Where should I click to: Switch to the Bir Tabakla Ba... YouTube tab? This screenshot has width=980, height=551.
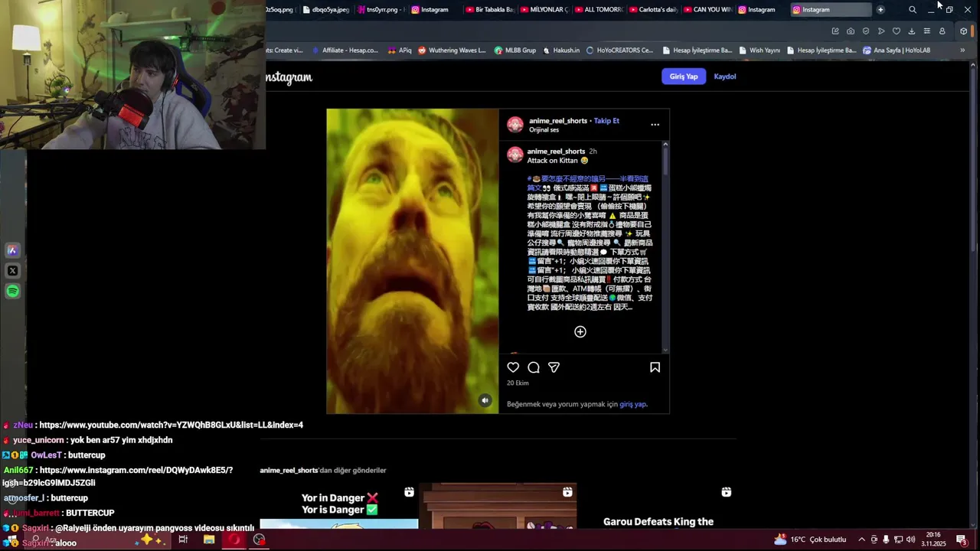pyautogui.click(x=489, y=9)
